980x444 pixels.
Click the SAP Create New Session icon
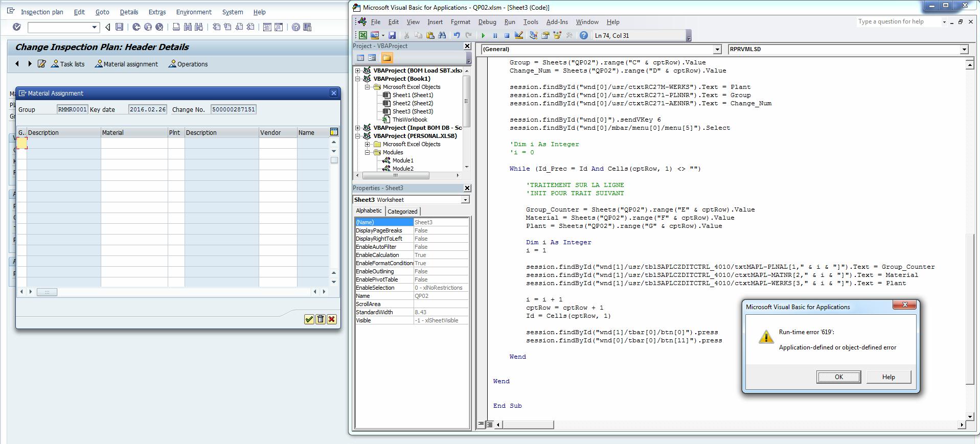pos(267,27)
